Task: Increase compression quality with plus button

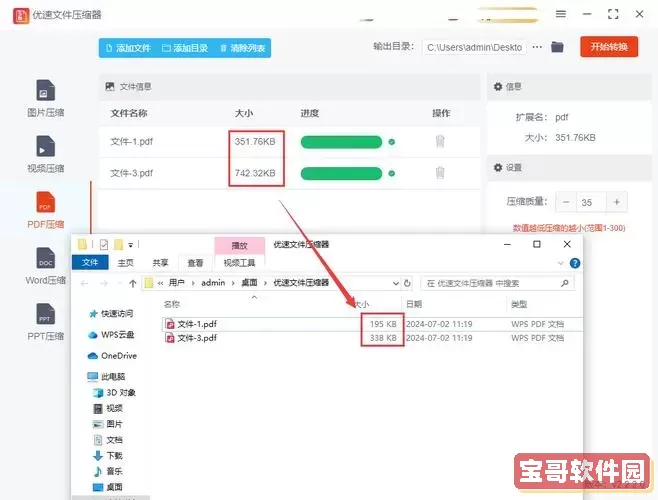Action: [616, 202]
